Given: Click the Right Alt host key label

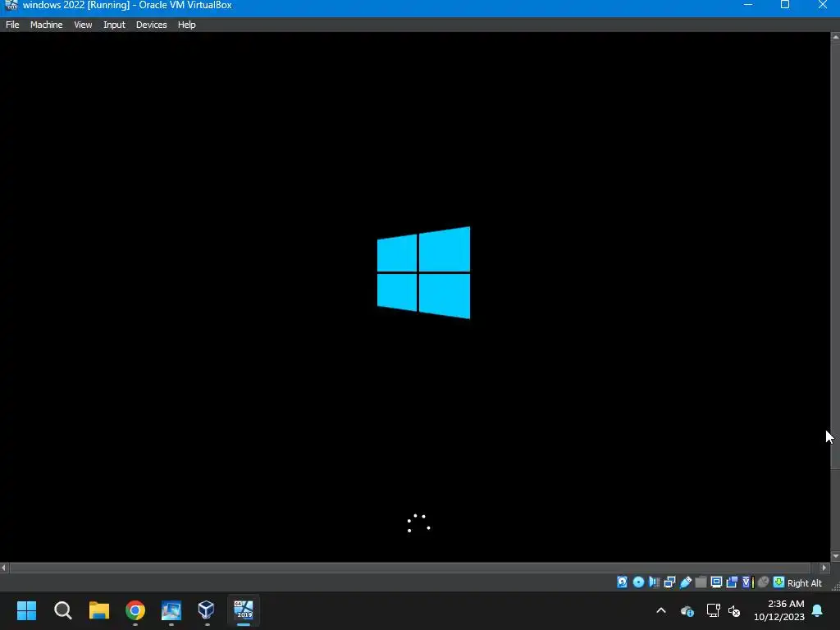Looking at the screenshot, I should [805, 583].
